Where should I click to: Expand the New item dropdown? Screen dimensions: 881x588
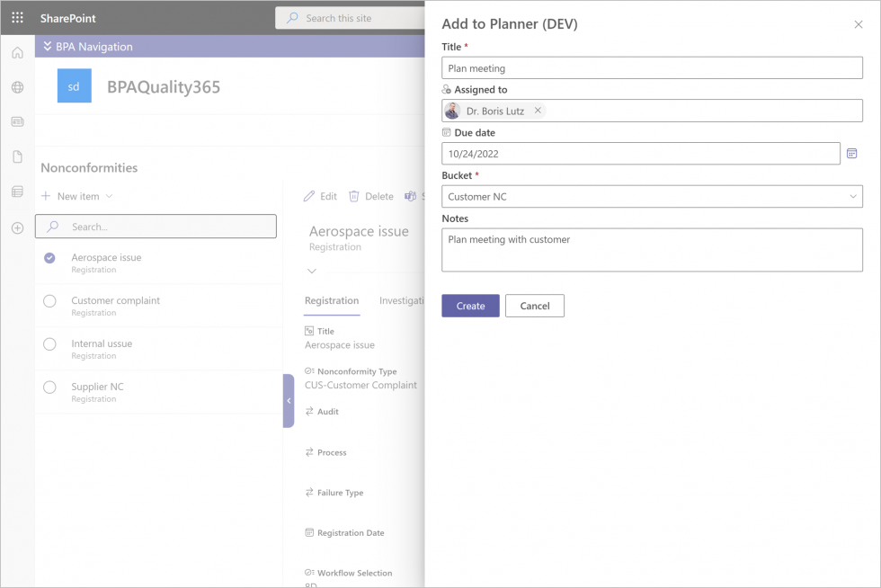point(107,196)
